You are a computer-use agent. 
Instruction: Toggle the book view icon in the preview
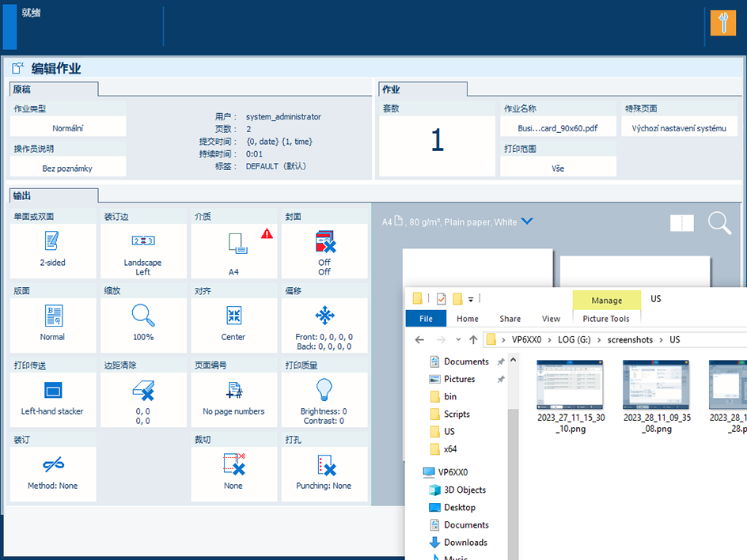(681, 223)
